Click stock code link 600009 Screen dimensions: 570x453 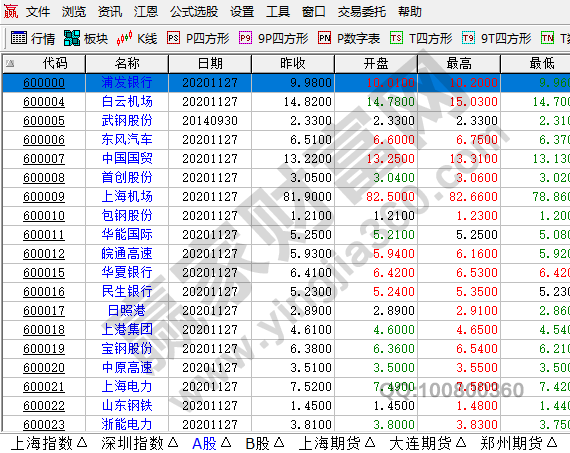[x=44, y=197]
